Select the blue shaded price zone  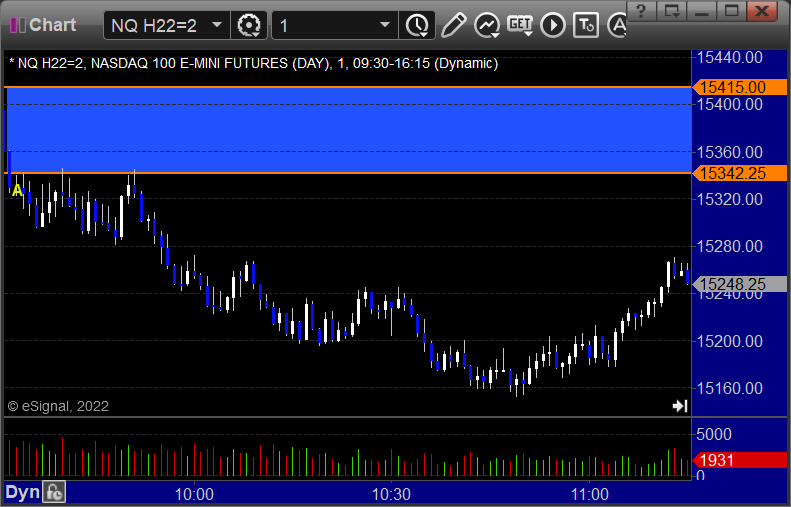click(x=348, y=130)
